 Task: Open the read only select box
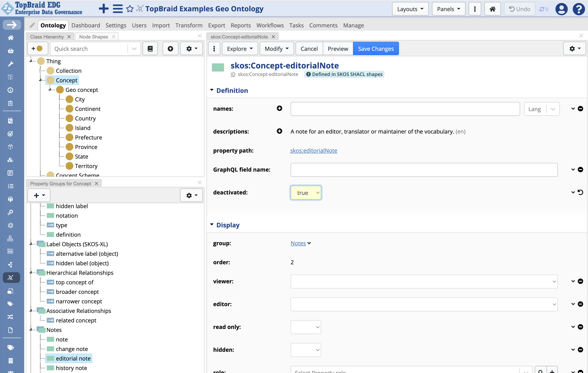pyautogui.click(x=306, y=327)
